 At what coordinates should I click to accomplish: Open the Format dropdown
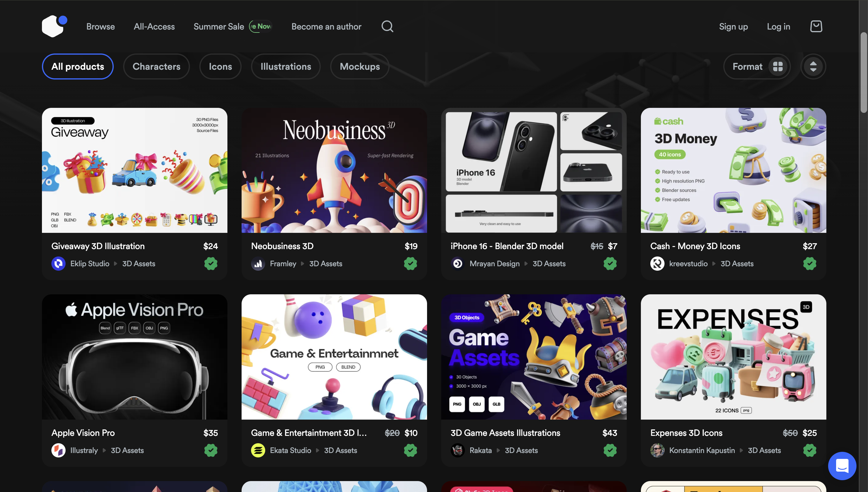pos(757,66)
